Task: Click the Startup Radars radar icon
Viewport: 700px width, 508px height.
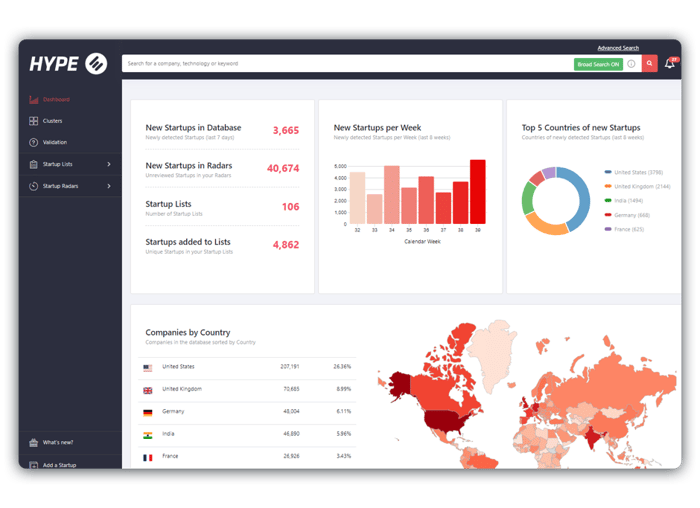Action: tap(33, 186)
